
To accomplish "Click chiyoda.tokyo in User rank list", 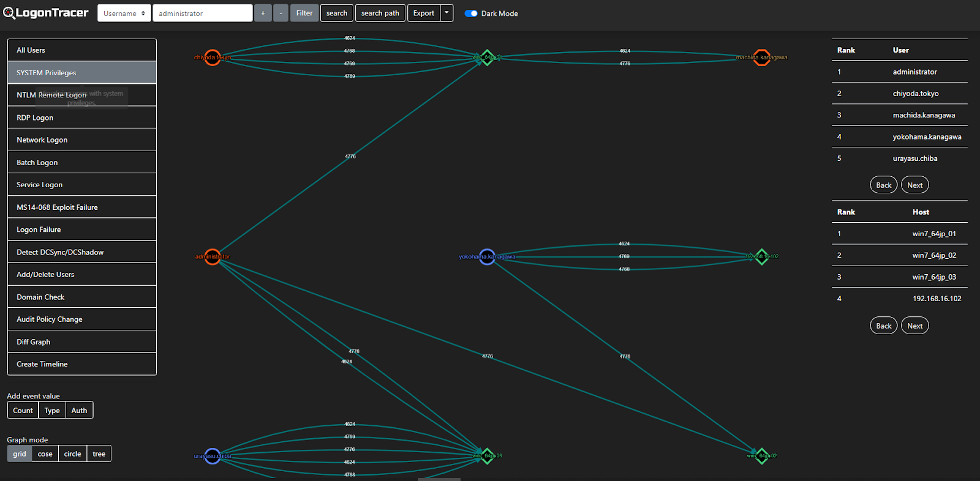I will pos(916,94).
